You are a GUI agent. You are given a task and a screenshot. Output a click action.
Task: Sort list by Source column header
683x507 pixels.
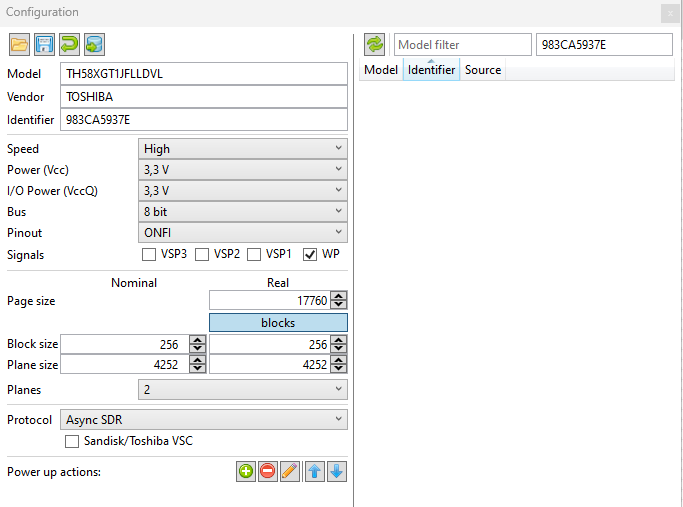click(483, 70)
